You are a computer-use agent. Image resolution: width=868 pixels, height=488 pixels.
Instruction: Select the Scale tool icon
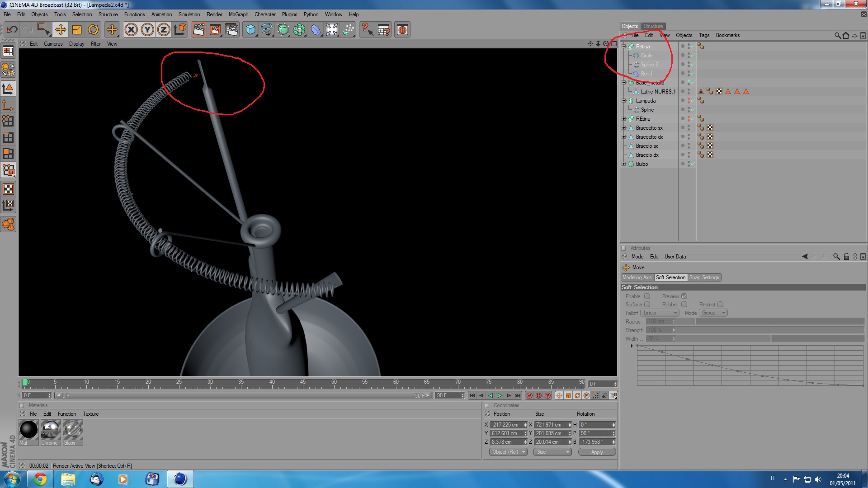click(x=77, y=30)
